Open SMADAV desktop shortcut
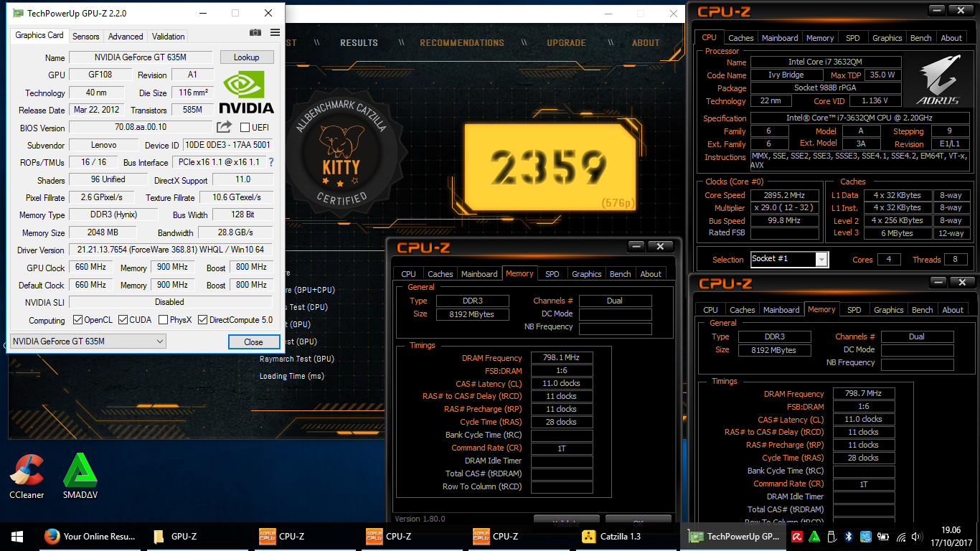The image size is (980, 551). 80,476
